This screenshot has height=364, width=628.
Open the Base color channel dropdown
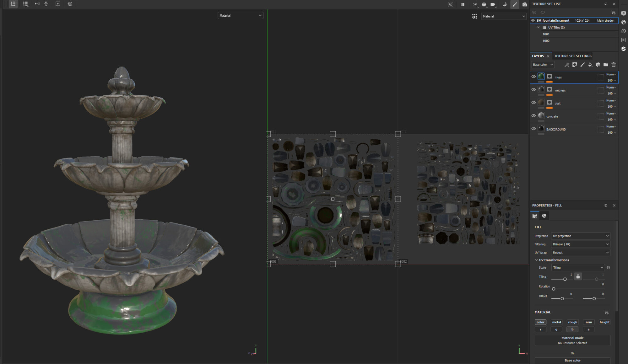click(543, 65)
